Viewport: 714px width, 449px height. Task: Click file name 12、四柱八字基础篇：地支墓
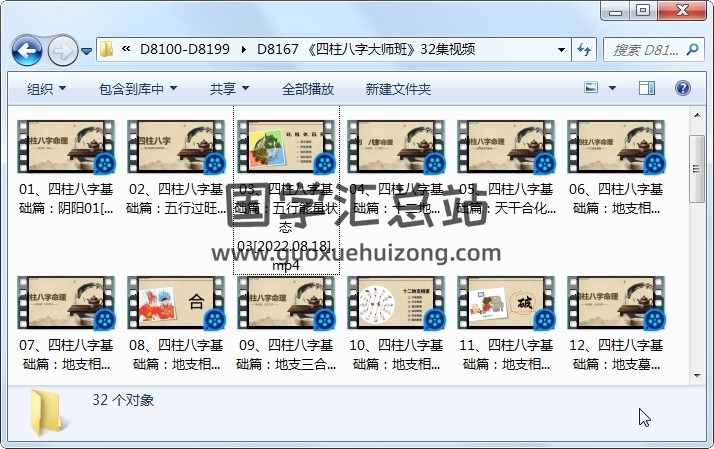click(616, 355)
